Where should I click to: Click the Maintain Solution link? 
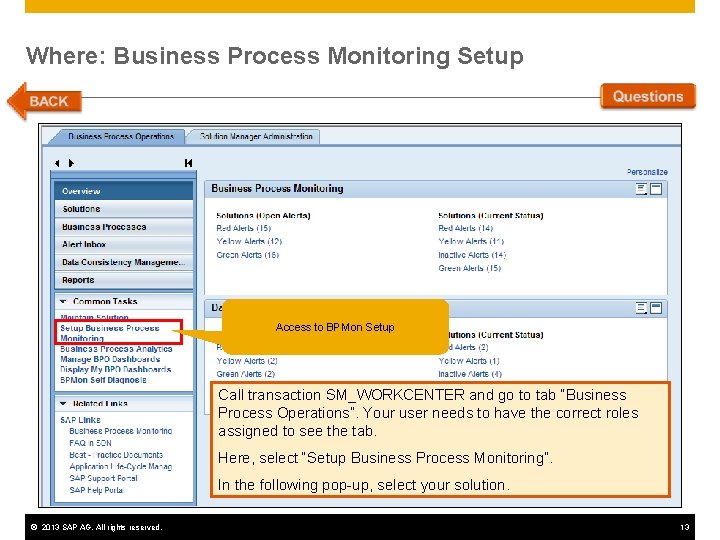tap(94, 317)
